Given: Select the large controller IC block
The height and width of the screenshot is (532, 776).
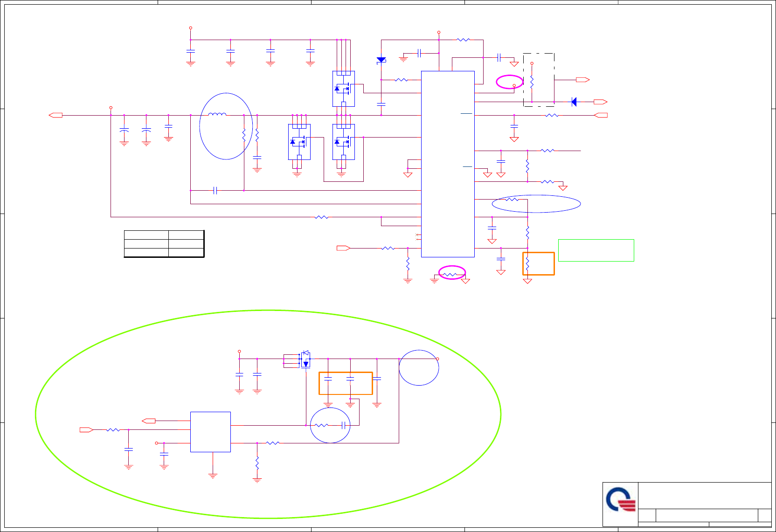Looking at the screenshot, I should 448,164.
